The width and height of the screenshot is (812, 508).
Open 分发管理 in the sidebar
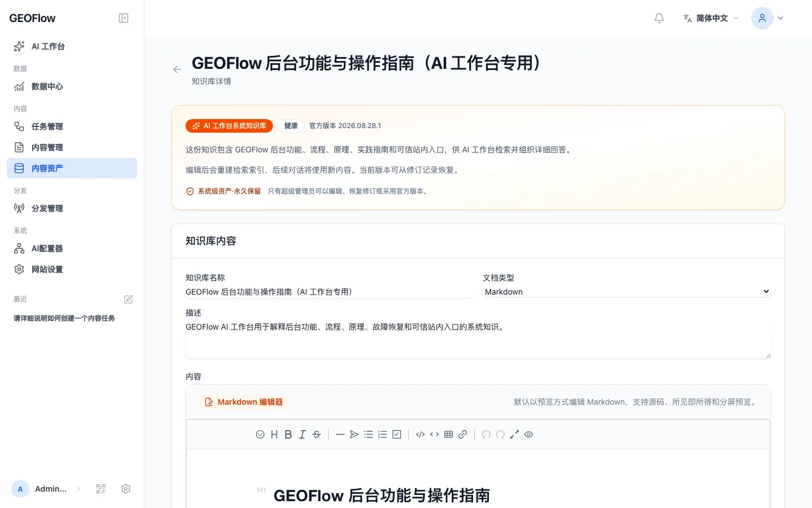point(72,208)
